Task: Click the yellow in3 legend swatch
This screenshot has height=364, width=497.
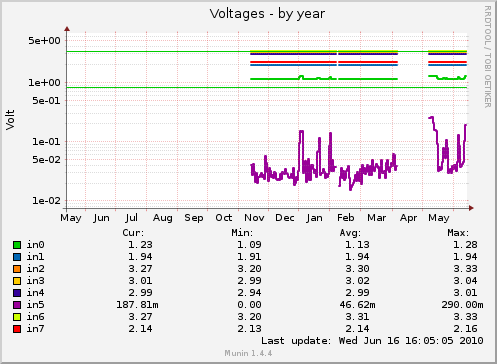Action: pos(17,281)
